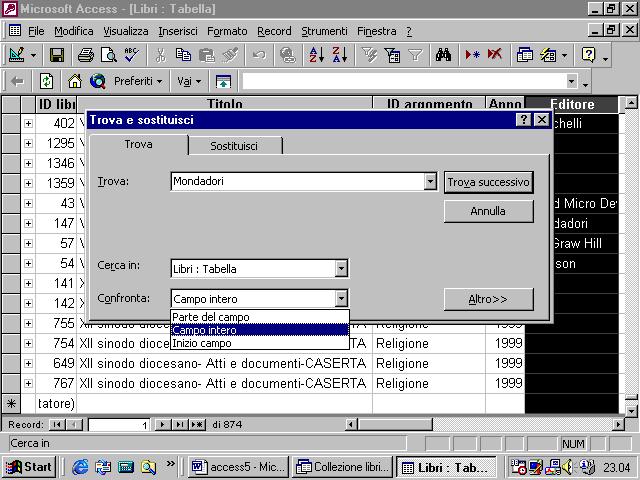This screenshot has width=640, height=480.
Task: Undo the last action
Action: tap(259, 55)
